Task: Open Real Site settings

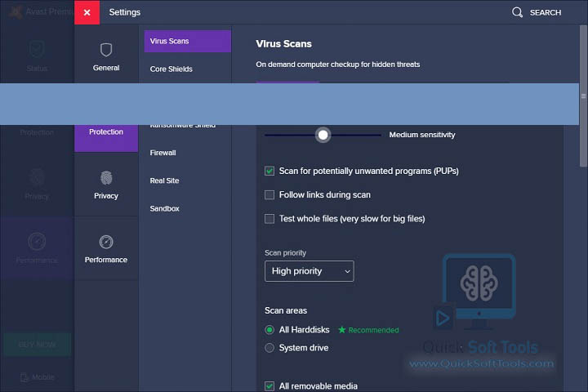Action: 164,180
